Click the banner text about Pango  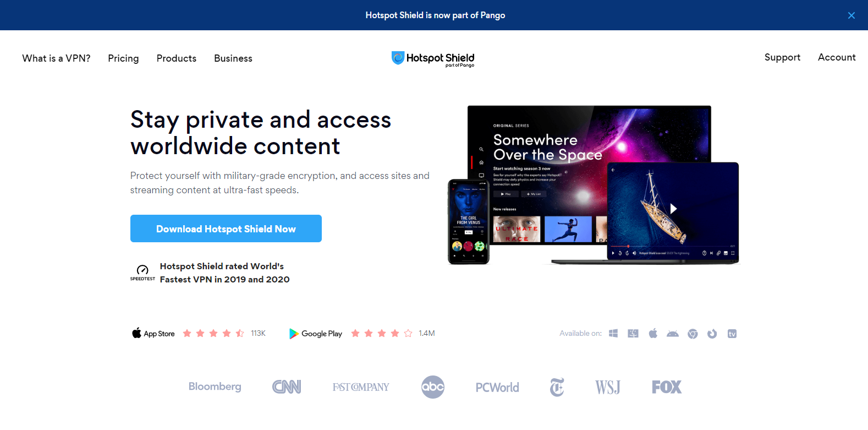[435, 15]
